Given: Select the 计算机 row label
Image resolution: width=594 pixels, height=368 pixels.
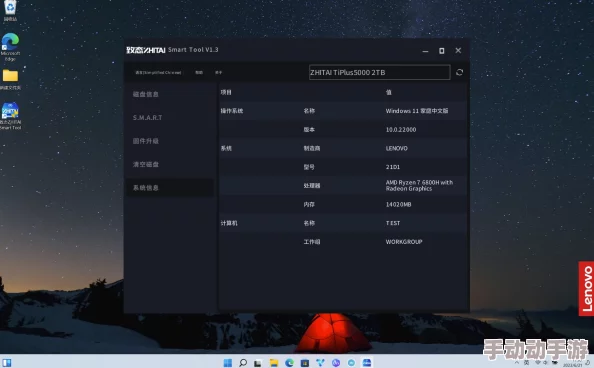Looking at the screenshot, I should (x=229, y=223).
